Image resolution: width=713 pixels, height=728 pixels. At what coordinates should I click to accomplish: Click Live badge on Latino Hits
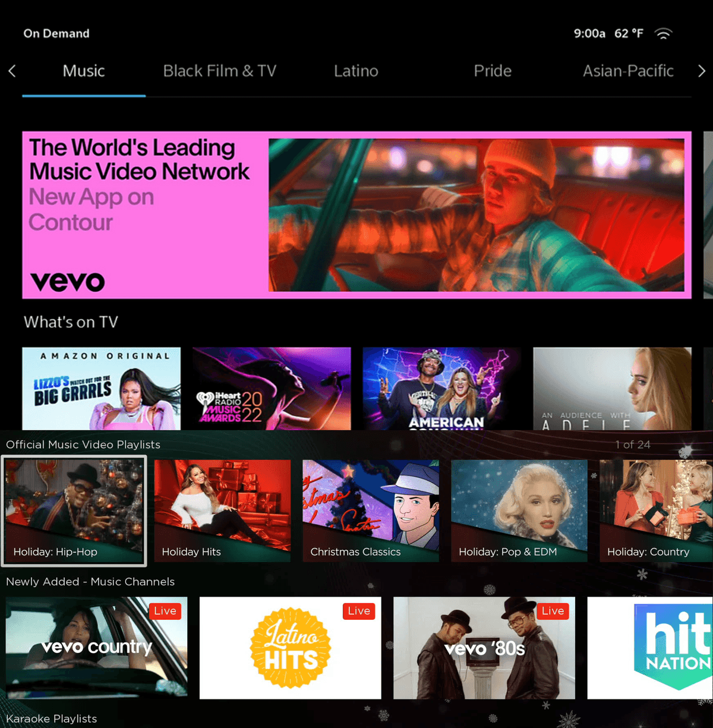[x=359, y=611]
